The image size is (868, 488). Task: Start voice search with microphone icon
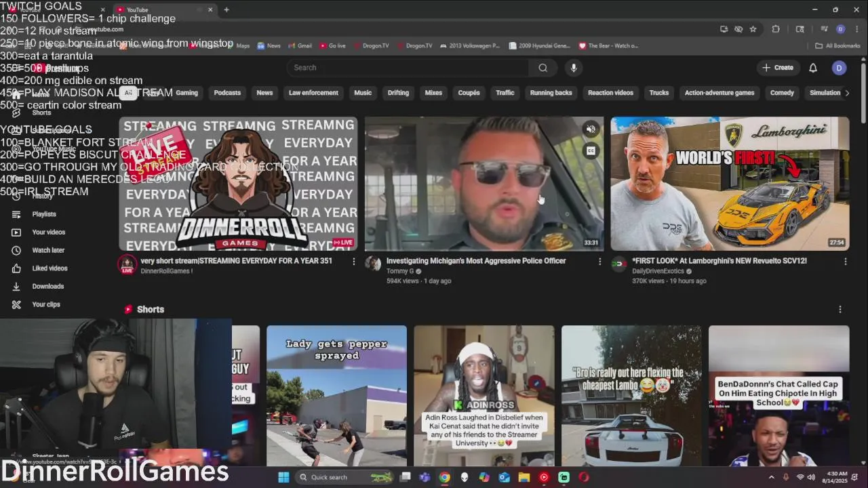tap(574, 68)
